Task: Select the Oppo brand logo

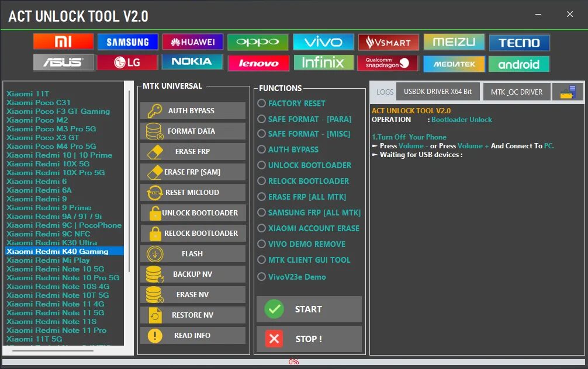Action: [x=258, y=42]
